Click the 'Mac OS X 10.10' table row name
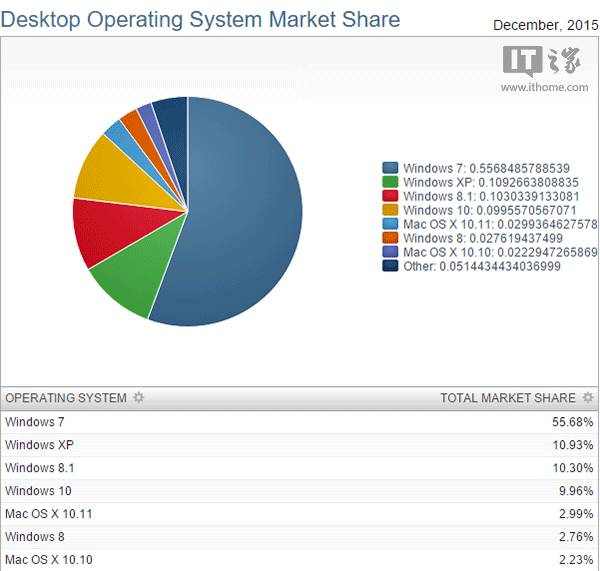This screenshot has width=600, height=571. 49,560
